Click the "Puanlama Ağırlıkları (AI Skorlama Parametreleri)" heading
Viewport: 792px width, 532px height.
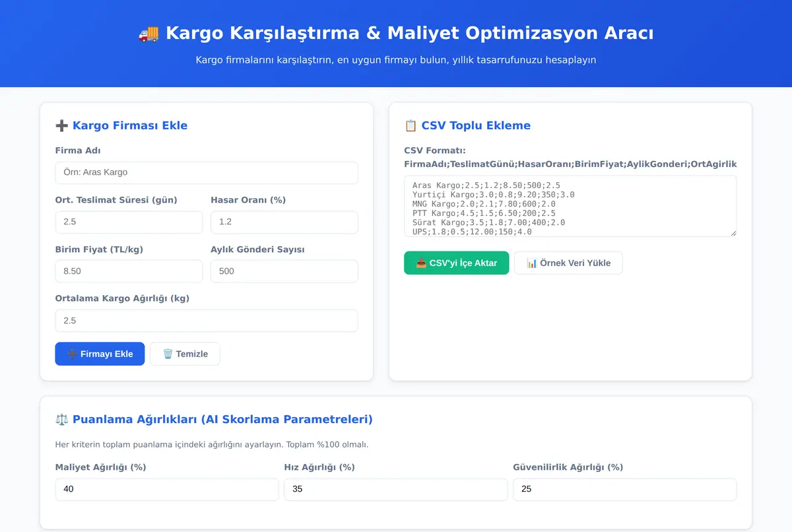(222, 419)
